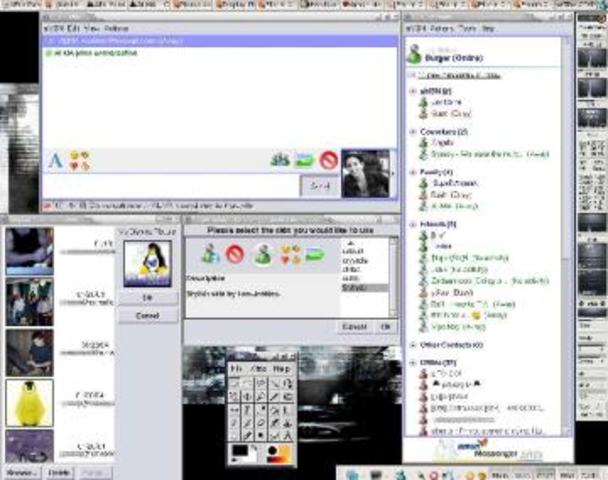
Task: Select GIMP Transform tool
Action: (288, 397)
